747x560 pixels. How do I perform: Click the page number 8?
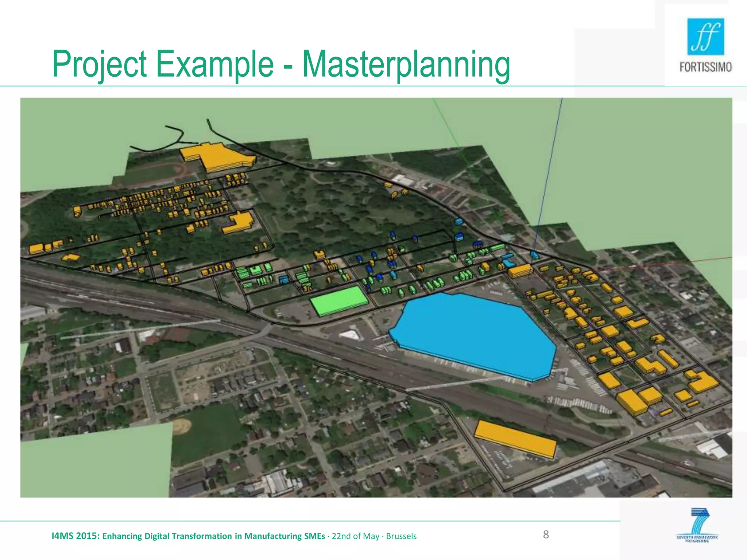(x=546, y=534)
